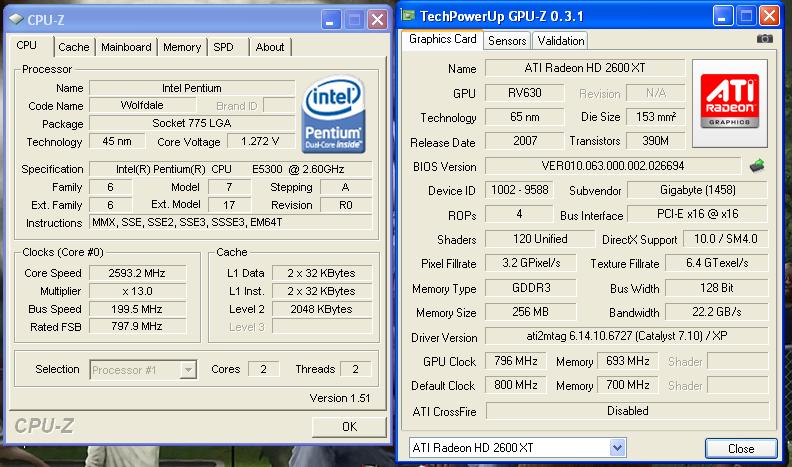
Task: Click the Device ID value 1002 - 9588
Action: click(519, 190)
